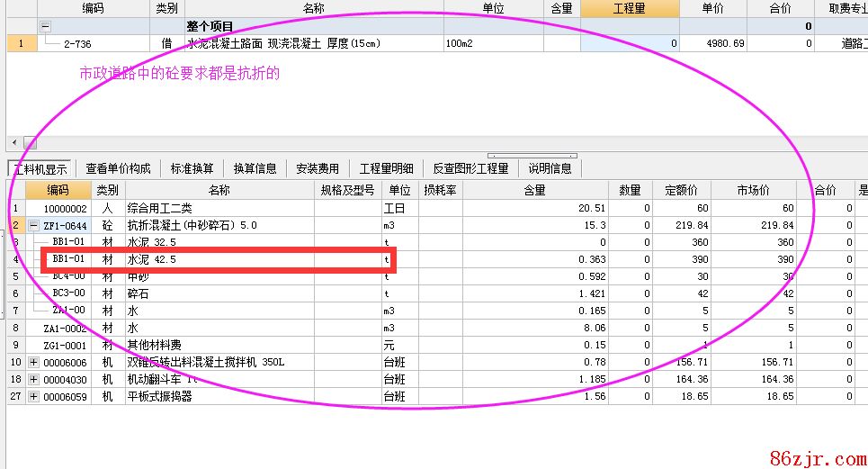Click the left scroll arrow of horizontal scrollbar
The width and height of the screenshot is (868, 469).
[x=13, y=143]
